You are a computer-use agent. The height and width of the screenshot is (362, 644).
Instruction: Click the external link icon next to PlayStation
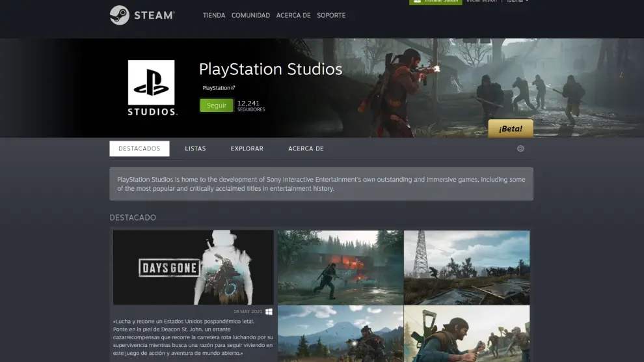[x=233, y=88]
